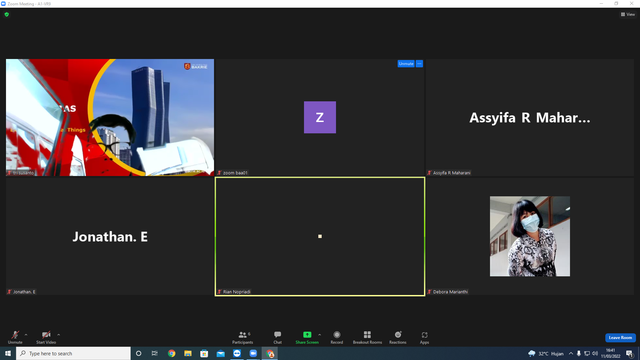Viewport: 640px width, 360px height.
Task: Click the 'Debora Marianthi' name label
Action: [450, 292]
